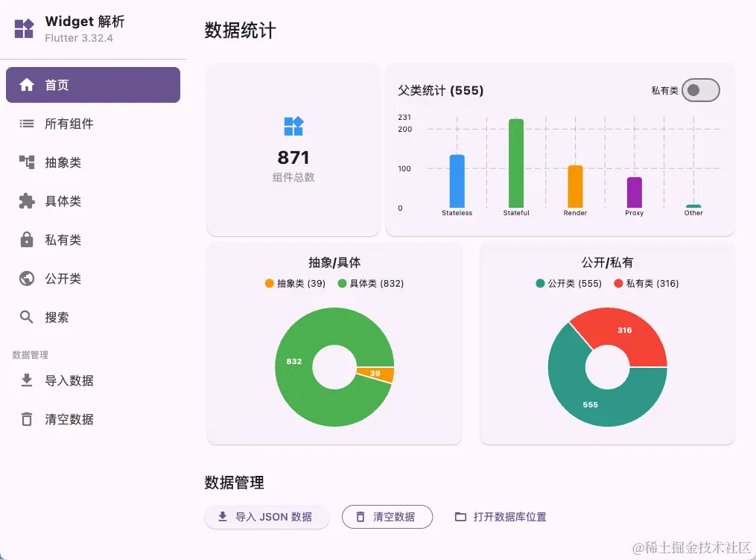Open 搜索 in the sidebar
Viewport: 756px width, 560px height.
tap(93, 317)
